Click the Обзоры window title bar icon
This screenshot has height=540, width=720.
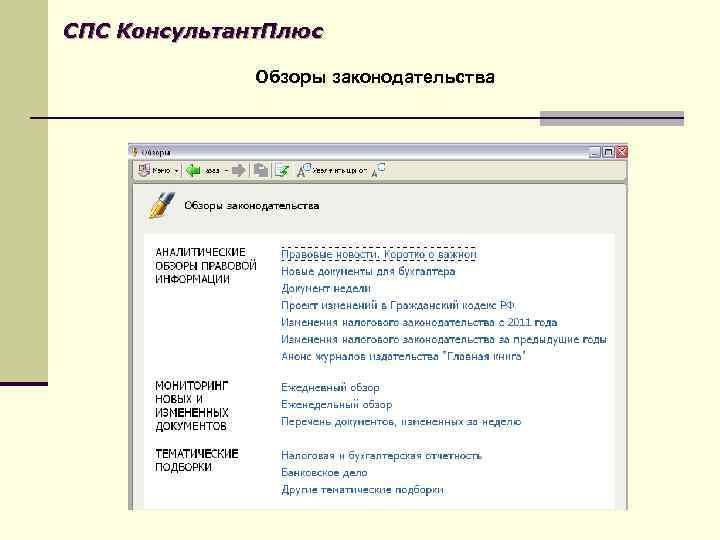click(x=135, y=152)
